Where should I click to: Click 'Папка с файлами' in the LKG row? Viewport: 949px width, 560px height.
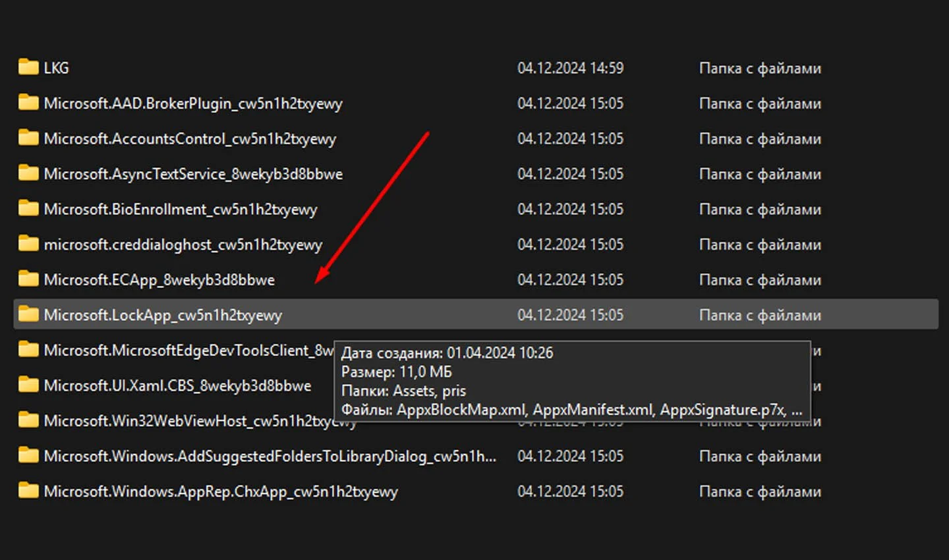(x=760, y=68)
